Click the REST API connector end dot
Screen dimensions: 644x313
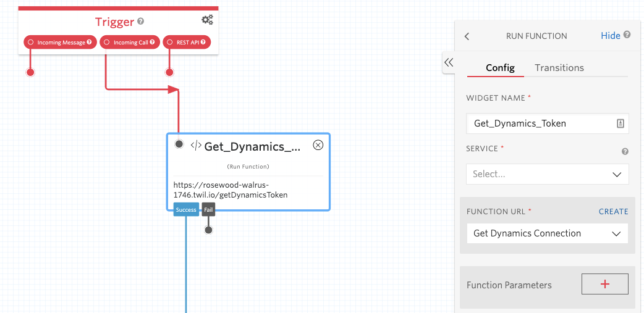[169, 73]
